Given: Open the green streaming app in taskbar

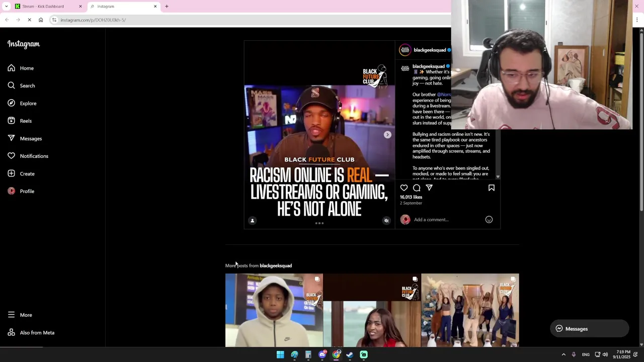Looking at the screenshot, I should [x=364, y=355].
